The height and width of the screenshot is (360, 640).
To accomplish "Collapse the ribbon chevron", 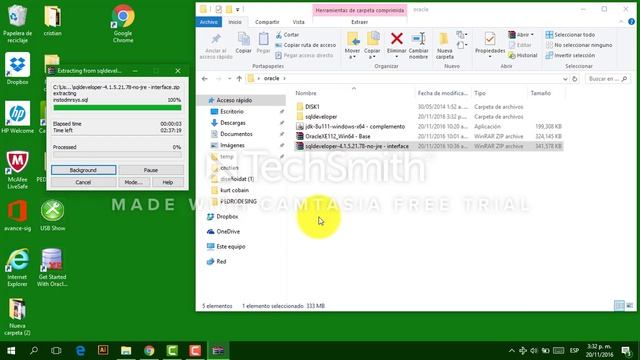I will (621, 22).
